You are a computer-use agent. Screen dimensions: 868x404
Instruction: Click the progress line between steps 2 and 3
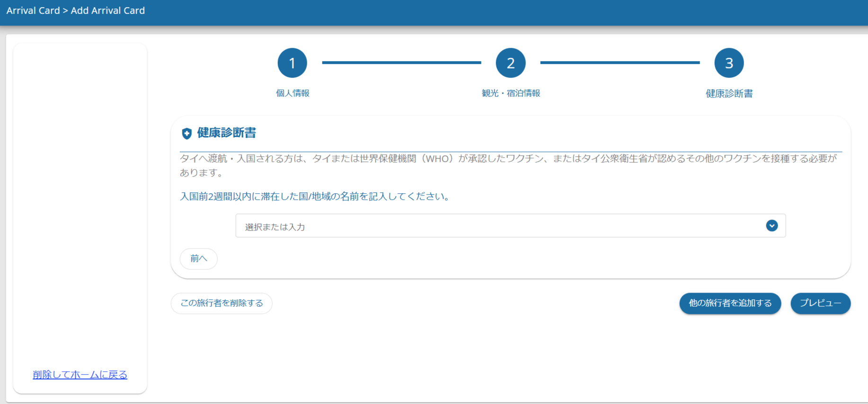click(x=620, y=63)
